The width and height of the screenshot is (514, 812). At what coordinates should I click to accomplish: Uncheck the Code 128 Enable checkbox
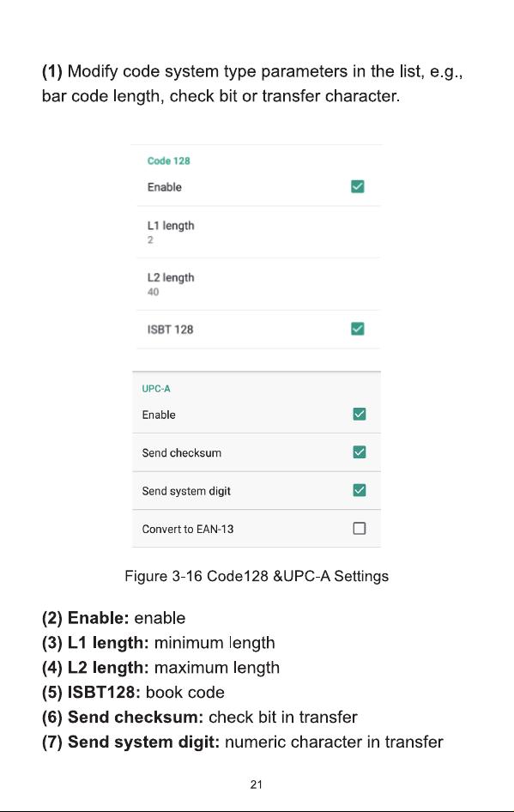coord(357,186)
